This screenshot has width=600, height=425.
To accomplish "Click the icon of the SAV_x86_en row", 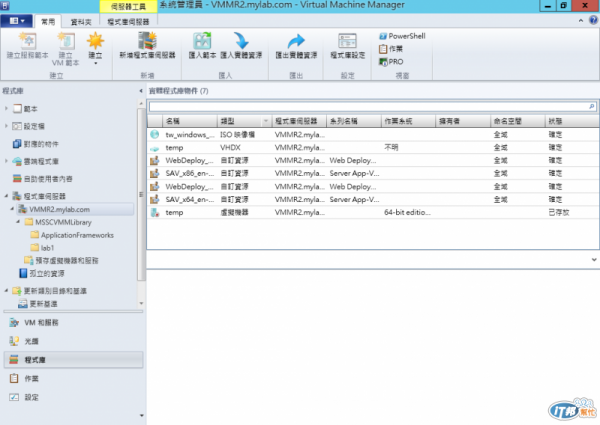I will pos(155,173).
